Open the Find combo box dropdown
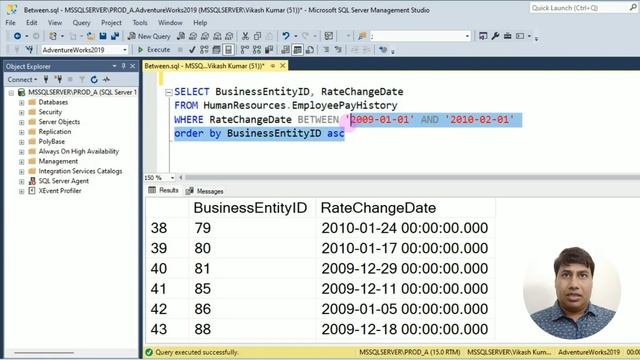Viewport: 640px width, 360px height. [x=467, y=36]
